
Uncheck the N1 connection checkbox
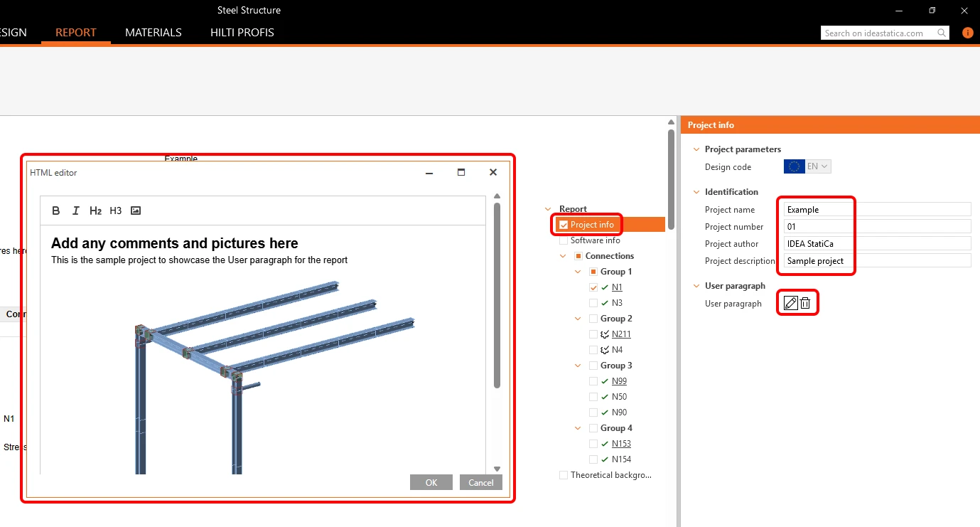click(593, 287)
